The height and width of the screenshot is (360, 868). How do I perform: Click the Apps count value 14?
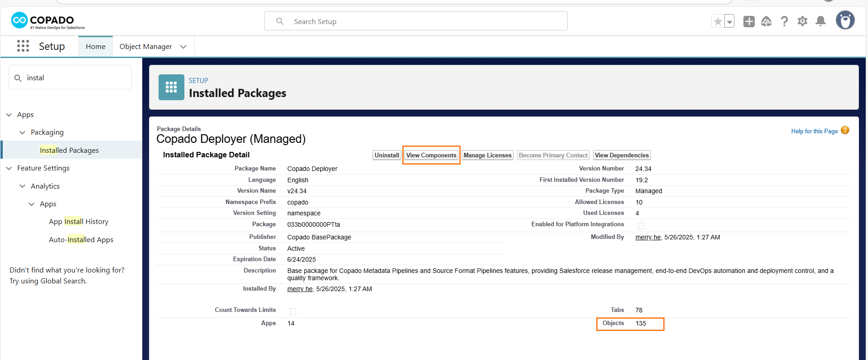[291, 323]
